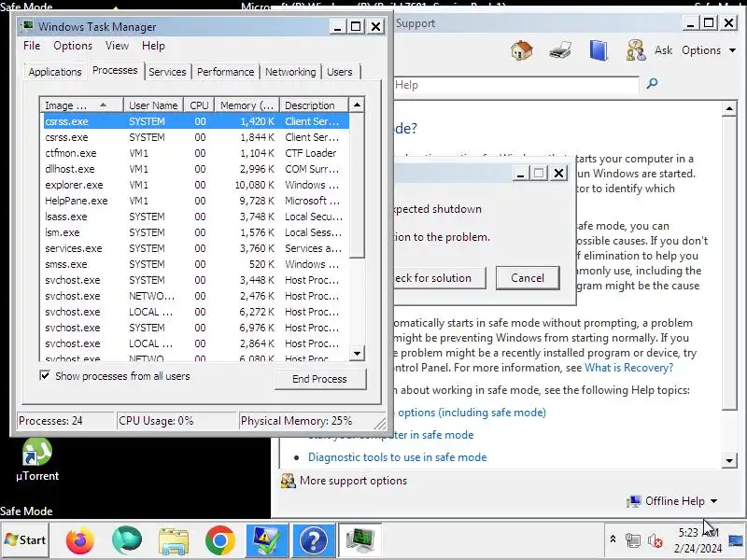The height and width of the screenshot is (560, 747).
Task: Click the Ask people icon
Action: tap(636, 50)
